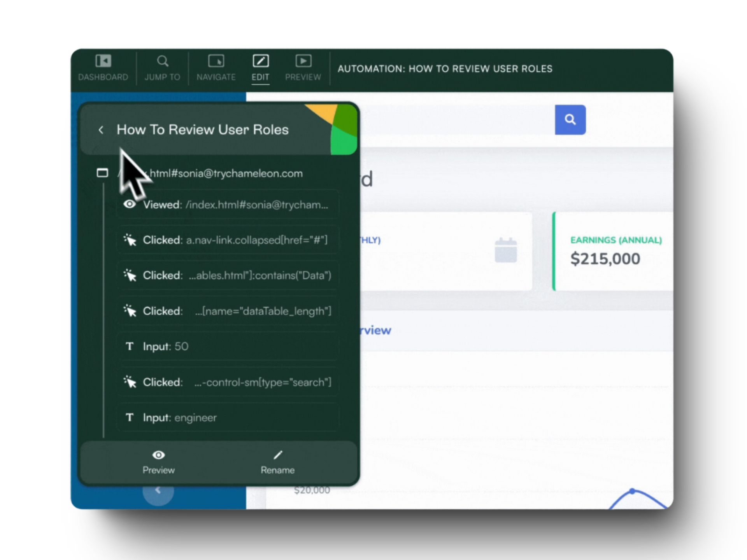Viewport: 747px width, 560px height.
Task: Click the calendar icon on monthly earnings card
Action: [506, 250]
